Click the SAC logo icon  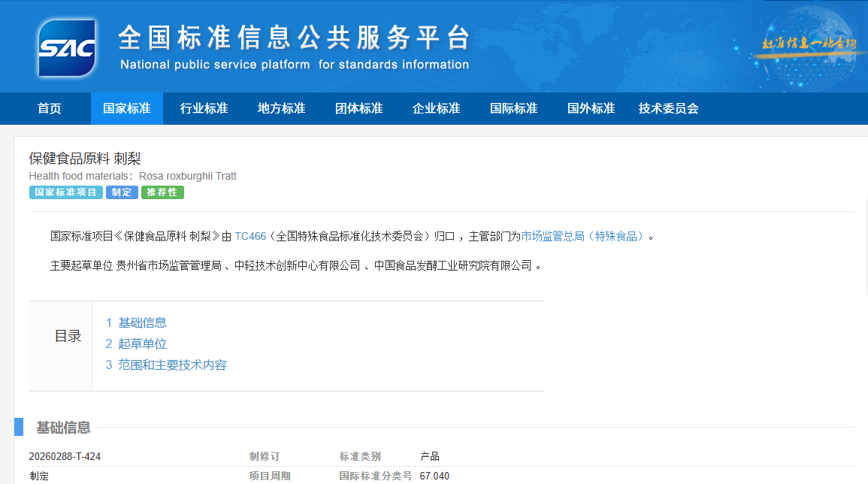click(66, 48)
